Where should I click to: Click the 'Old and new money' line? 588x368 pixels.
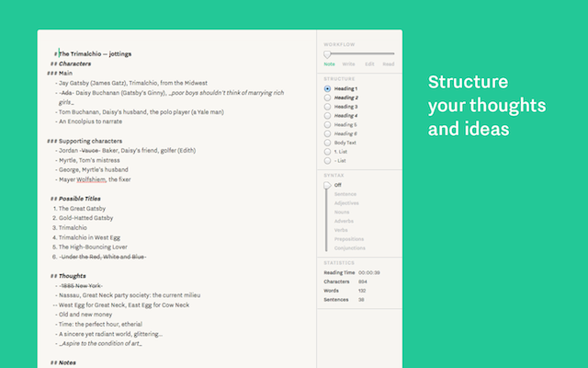pos(84,315)
